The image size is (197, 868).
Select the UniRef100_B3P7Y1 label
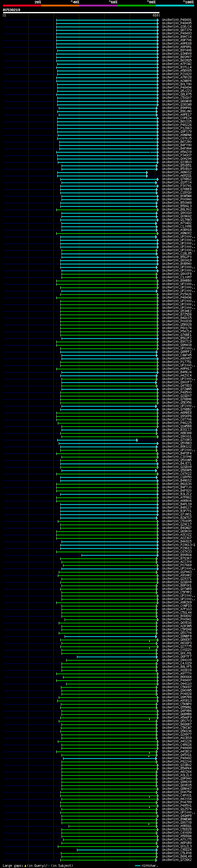177,511
